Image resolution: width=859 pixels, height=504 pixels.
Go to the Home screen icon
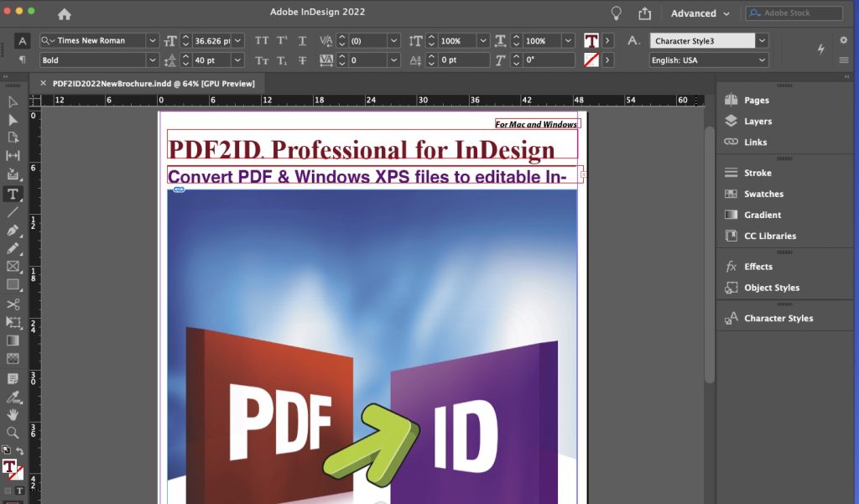pos(65,14)
